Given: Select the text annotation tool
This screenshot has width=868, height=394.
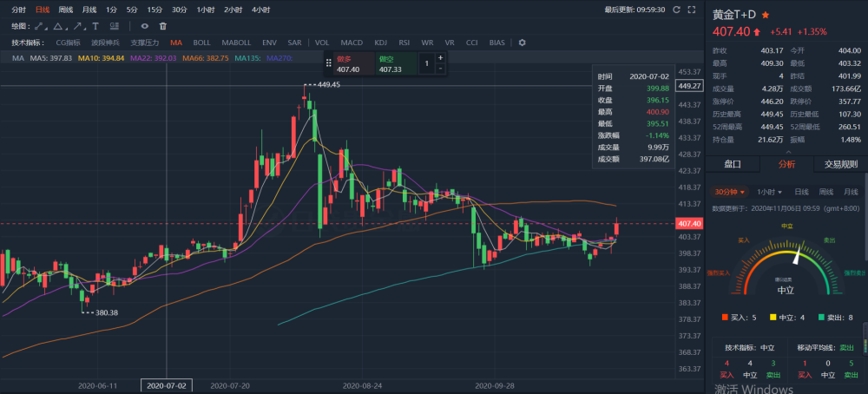Looking at the screenshot, I should click(95, 26).
